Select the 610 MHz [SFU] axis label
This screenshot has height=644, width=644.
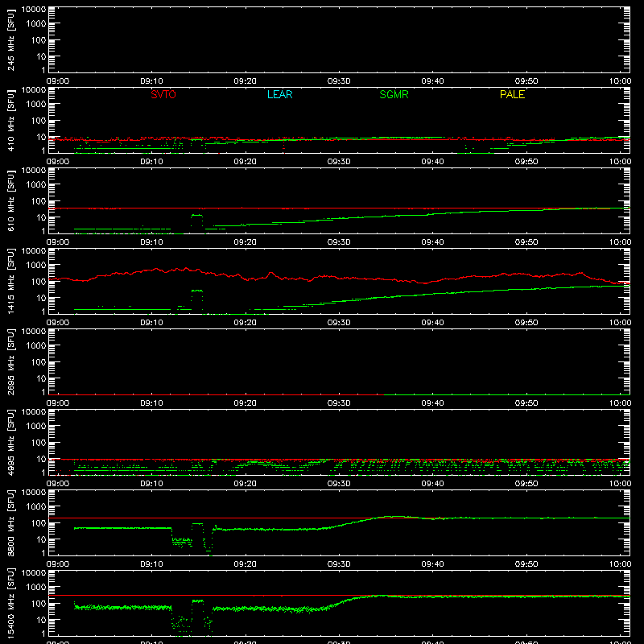(11, 201)
